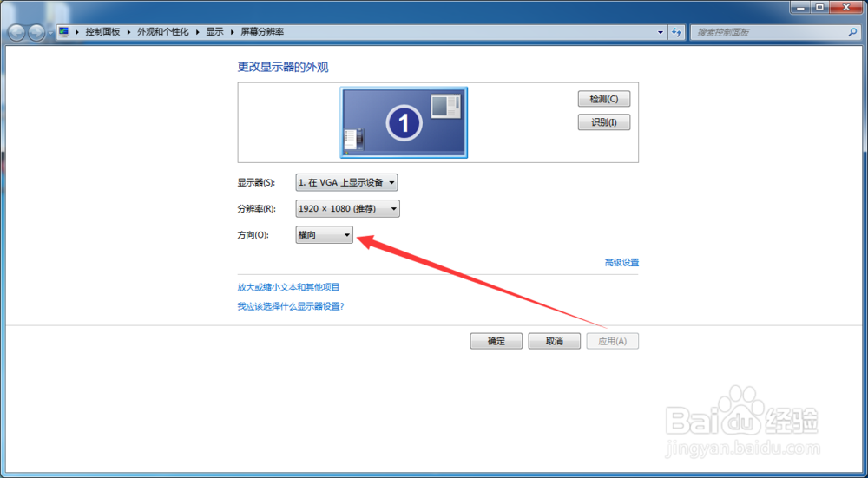Image resolution: width=868 pixels, height=478 pixels.
Task: Click the 应用(A) button
Action: (x=612, y=341)
